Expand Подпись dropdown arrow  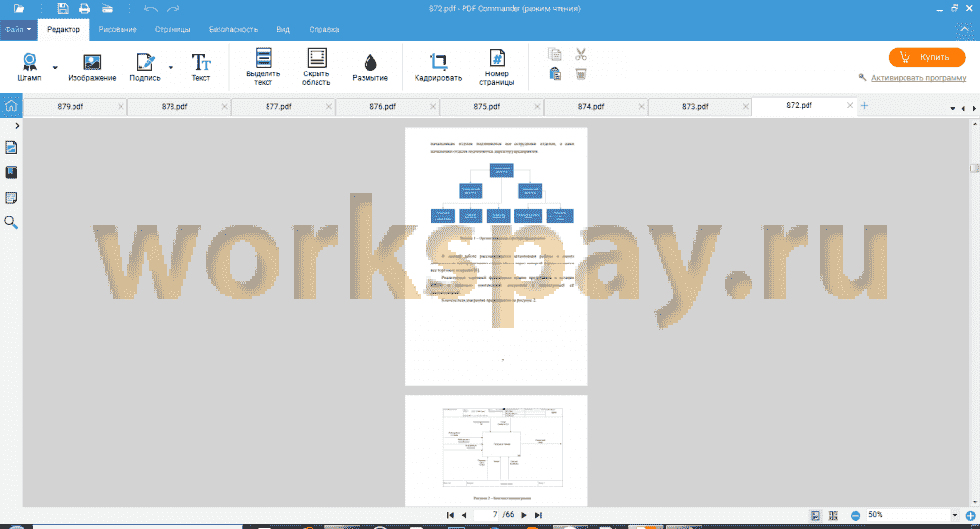click(171, 67)
